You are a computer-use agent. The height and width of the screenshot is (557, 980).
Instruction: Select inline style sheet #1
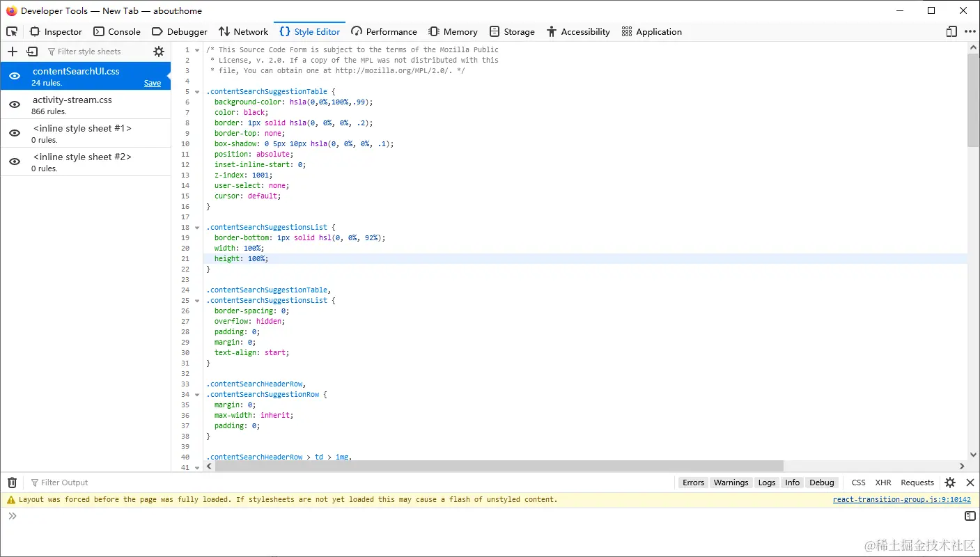[x=86, y=133]
